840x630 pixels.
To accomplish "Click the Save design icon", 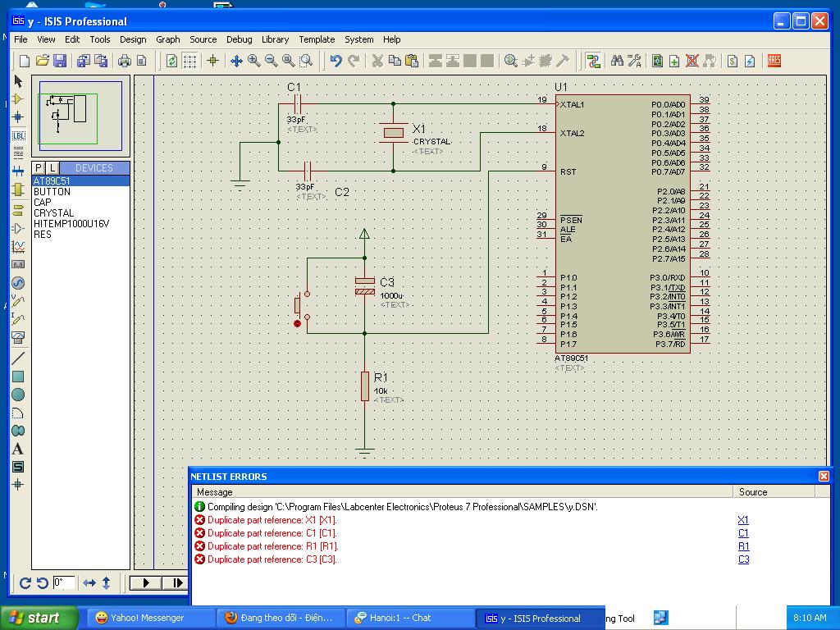I will coord(60,61).
